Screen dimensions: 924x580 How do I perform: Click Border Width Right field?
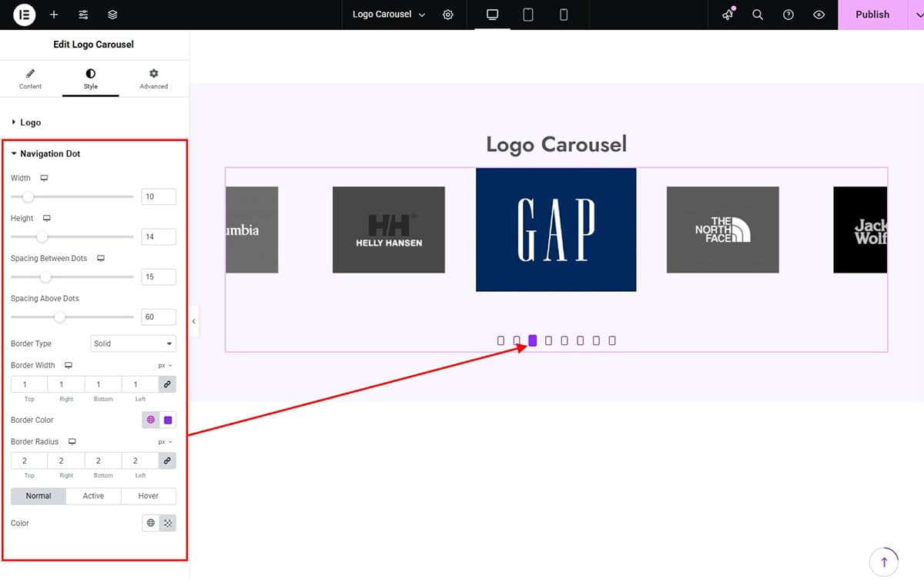pos(66,384)
